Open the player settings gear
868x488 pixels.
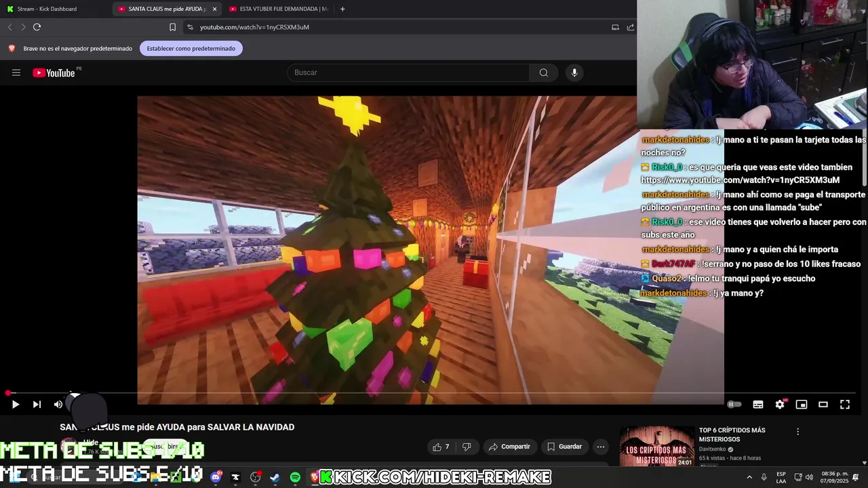tap(780, 405)
